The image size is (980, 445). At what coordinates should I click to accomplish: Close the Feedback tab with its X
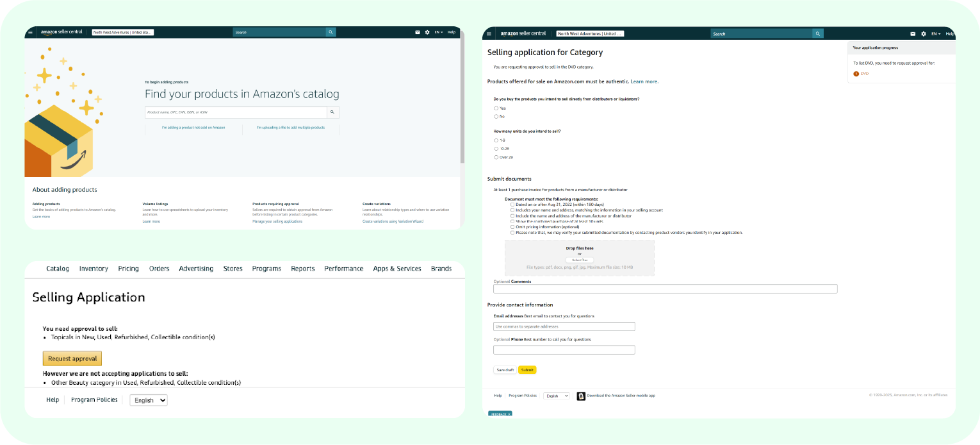(509, 414)
